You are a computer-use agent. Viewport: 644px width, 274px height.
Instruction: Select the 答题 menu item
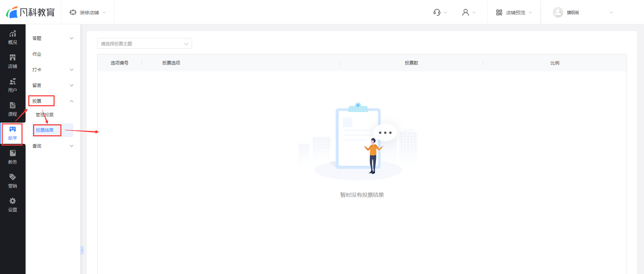click(x=37, y=38)
